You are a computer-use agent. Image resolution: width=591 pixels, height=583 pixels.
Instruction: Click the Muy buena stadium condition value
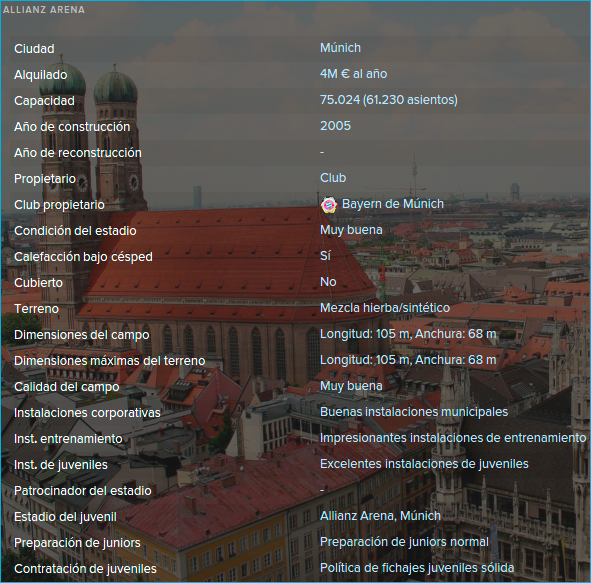(x=351, y=230)
